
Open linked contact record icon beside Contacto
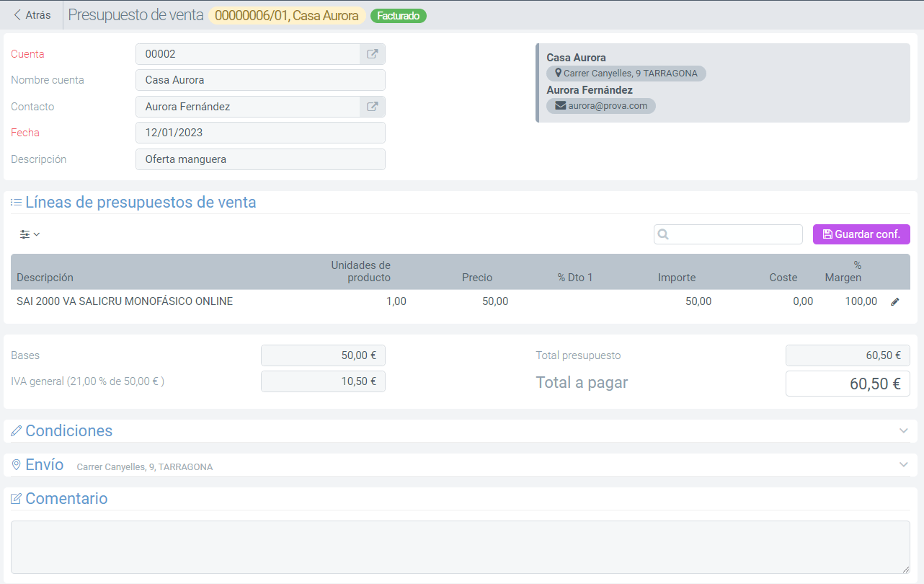pyautogui.click(x=372, y=107)
